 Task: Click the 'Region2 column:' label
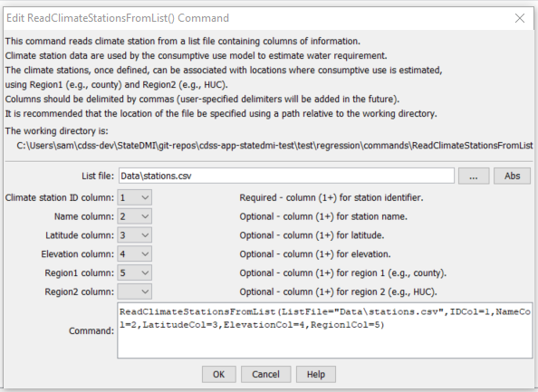coord(79,292)
